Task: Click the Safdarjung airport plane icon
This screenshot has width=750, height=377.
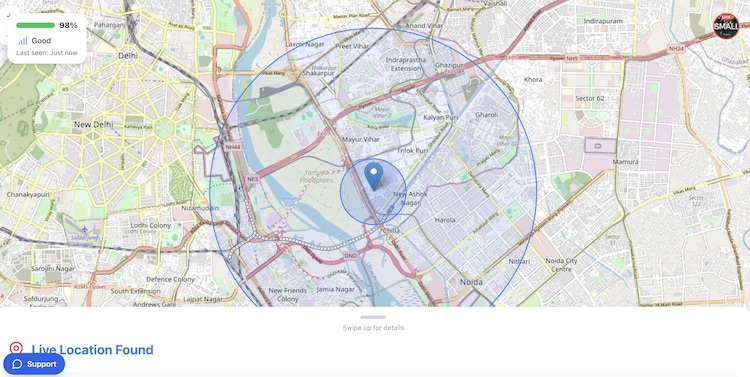Action: [x=85, y=230]
